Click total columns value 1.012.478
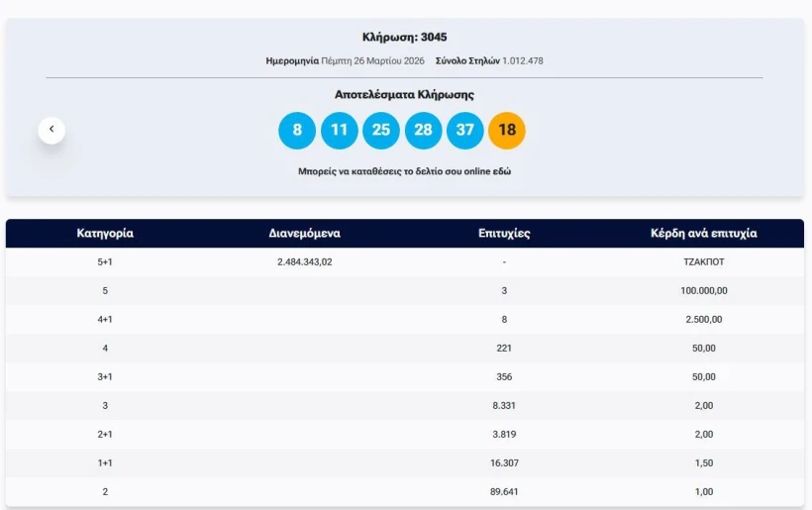Image resolution: width=812 pixels, height=510 pixels. coord(523,61)
